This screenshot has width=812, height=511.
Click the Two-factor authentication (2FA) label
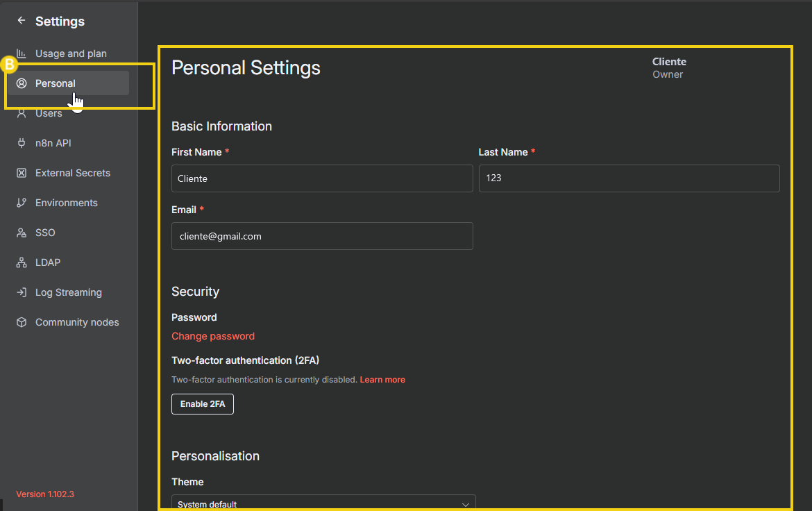245,361
